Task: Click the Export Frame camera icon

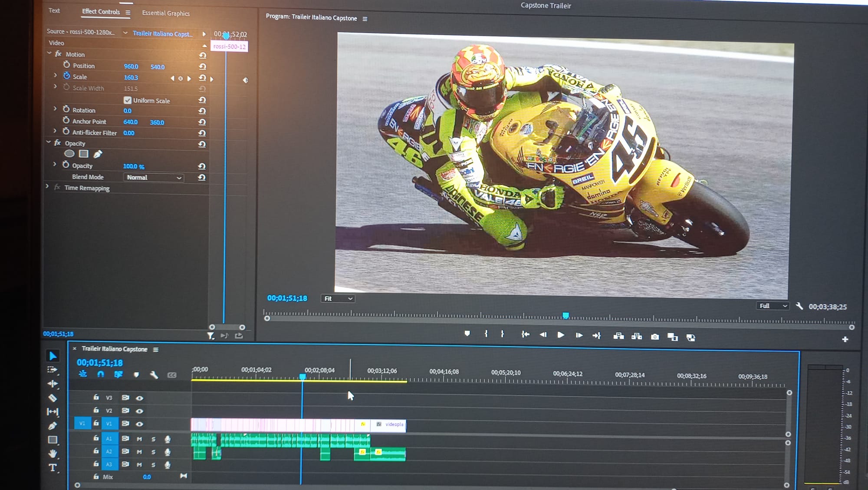Action: [x=654, y=337]
